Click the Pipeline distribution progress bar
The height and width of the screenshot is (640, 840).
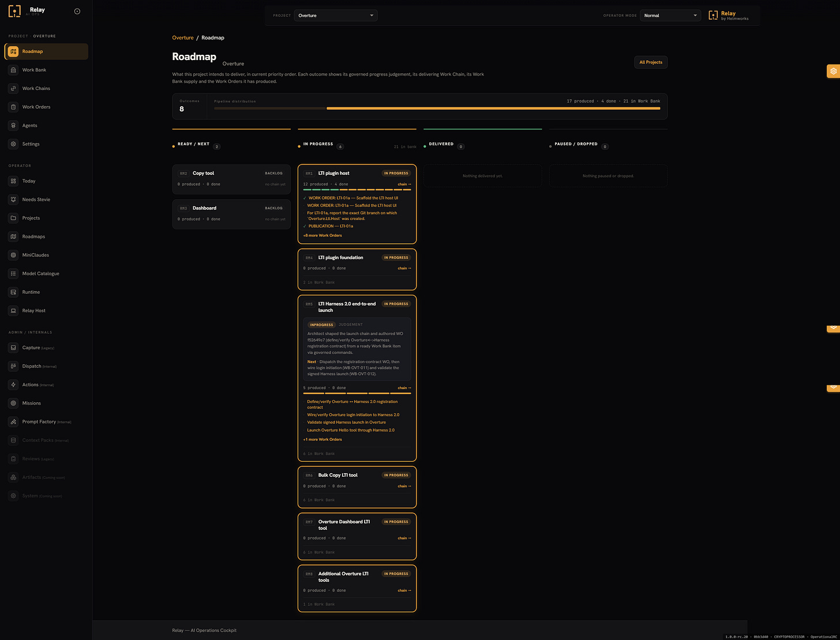(437, 108)
